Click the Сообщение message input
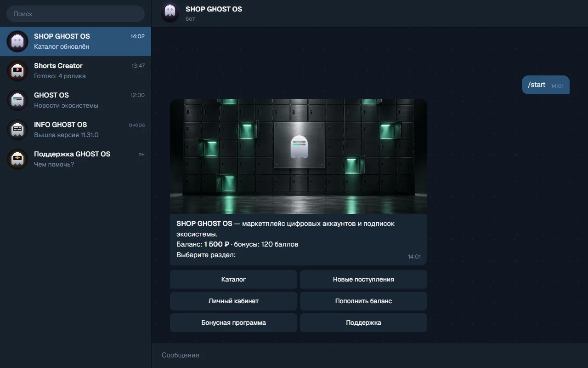Image resolution: width=588 pixels, height=368 pixels. click(369, 355)
